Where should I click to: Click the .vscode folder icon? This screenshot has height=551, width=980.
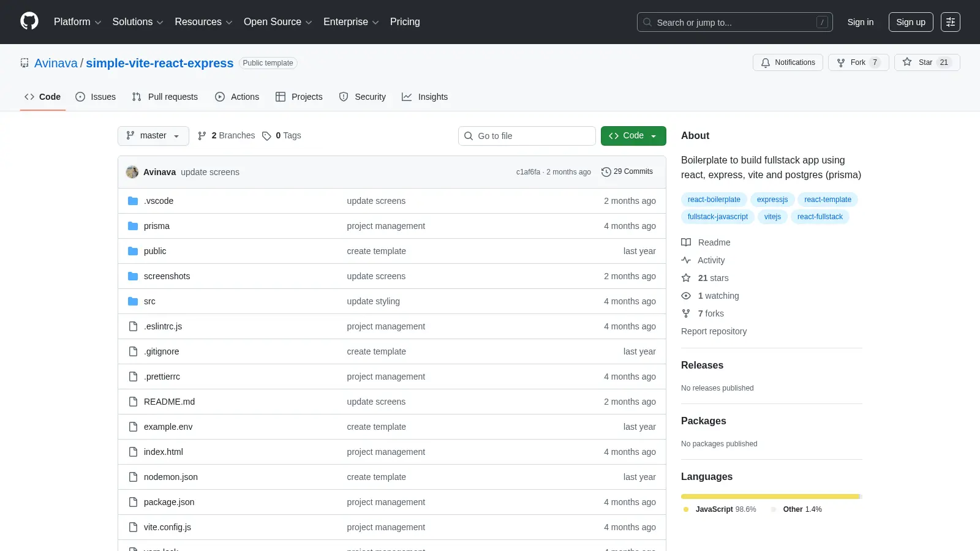tap(133, 201)
